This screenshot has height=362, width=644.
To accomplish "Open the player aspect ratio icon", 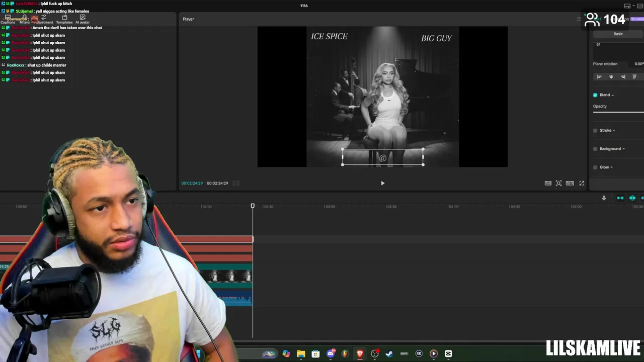I will (x=570, y=184).
